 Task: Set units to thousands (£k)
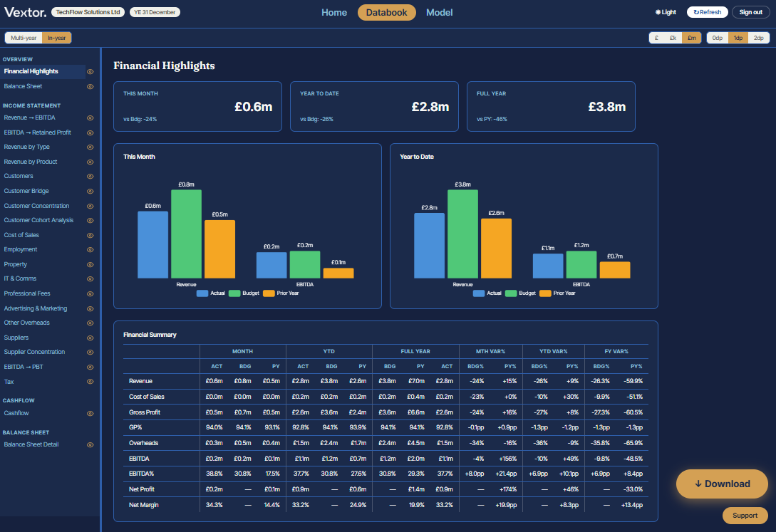673,38
